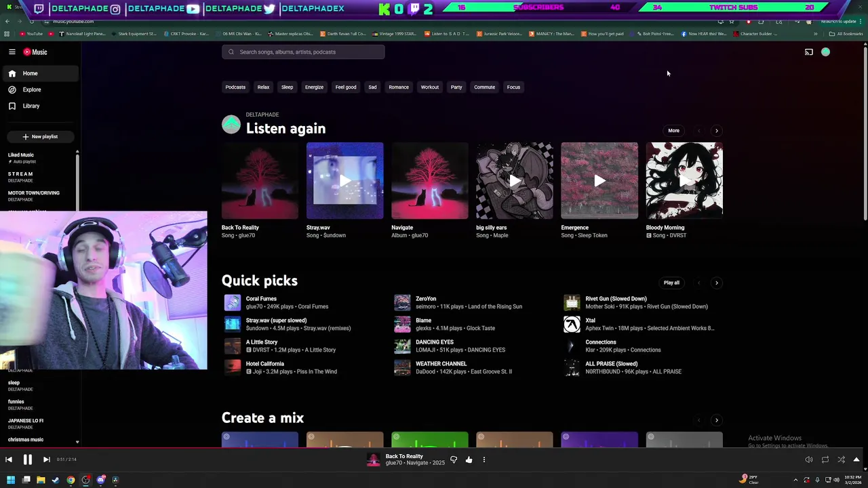Skip to previous track
Image resolution: width=868 pixels, height=488 pixels.
click(x=9, y=460)
